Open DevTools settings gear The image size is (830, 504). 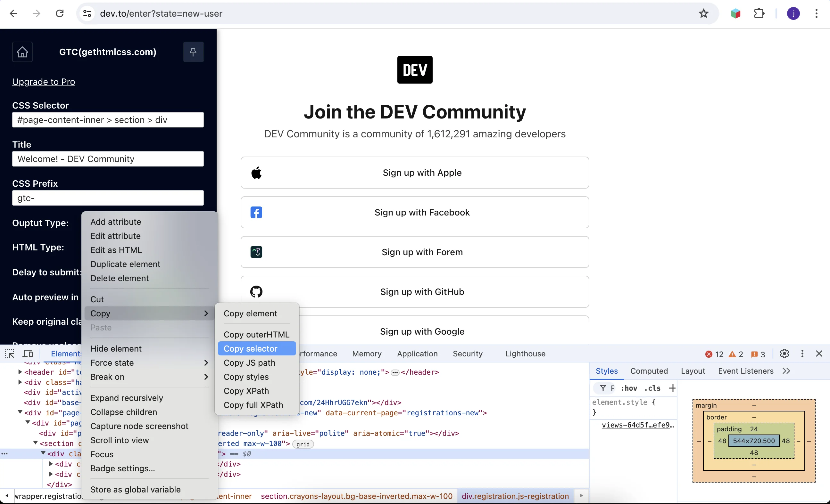784,354
